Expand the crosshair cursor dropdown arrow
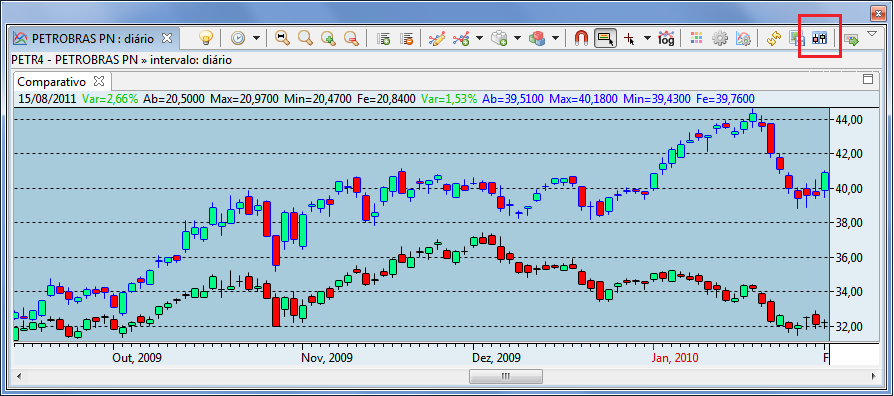 pos(647,38)
